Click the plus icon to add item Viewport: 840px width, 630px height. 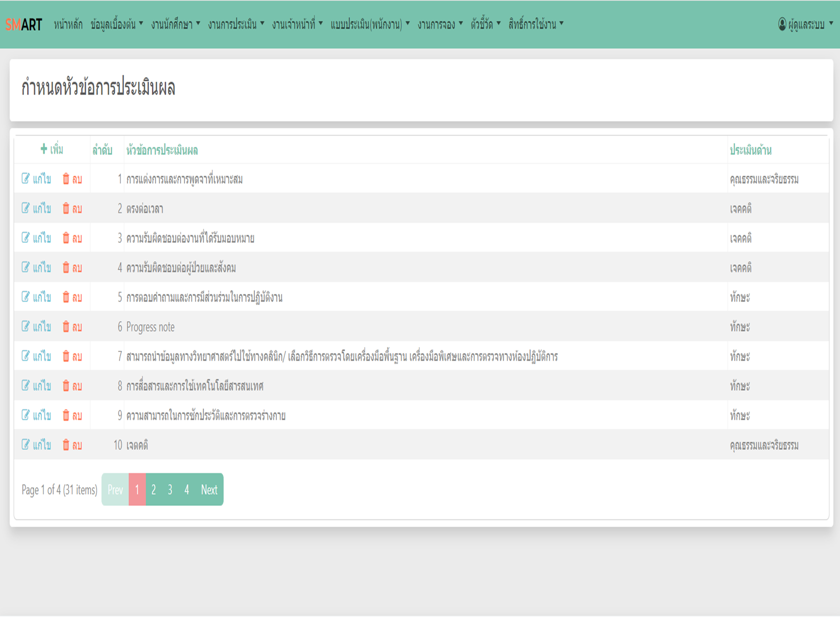pyautogui.click(x=44, y=149)
